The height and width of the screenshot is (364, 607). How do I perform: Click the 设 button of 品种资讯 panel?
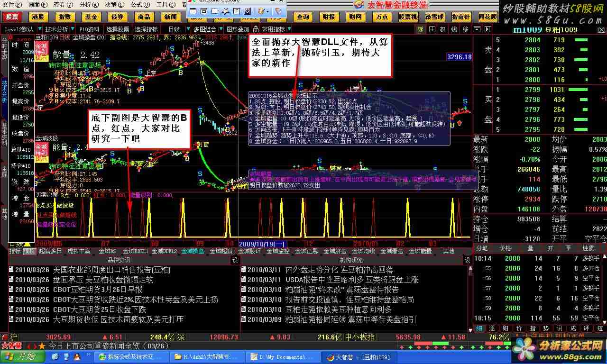click(x=235, y=260)
